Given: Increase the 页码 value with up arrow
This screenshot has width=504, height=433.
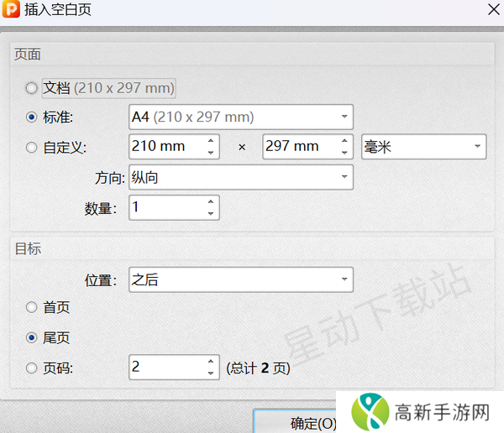Looking at the screenshot, I should pyautogui.click(x=211, y=362).
